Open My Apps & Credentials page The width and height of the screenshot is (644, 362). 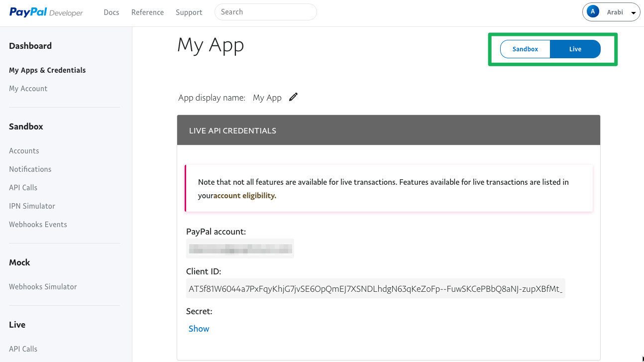click(47, 70)
